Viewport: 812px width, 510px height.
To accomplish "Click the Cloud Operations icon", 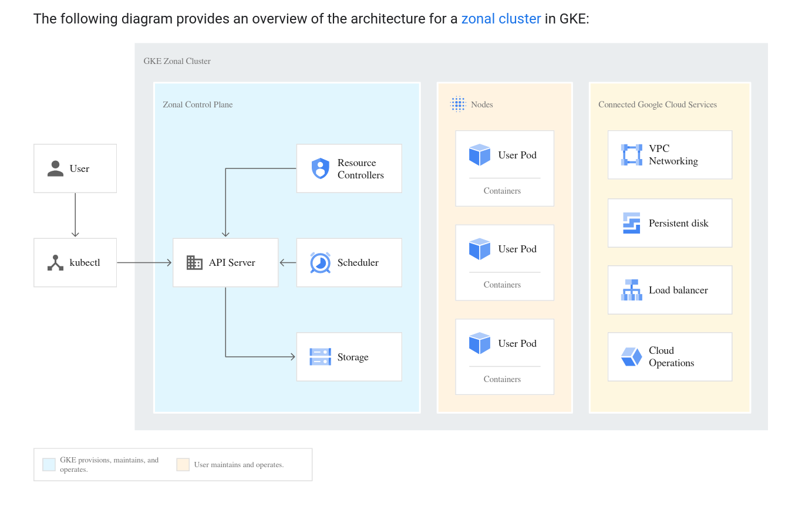I will [x=632, y=357].
